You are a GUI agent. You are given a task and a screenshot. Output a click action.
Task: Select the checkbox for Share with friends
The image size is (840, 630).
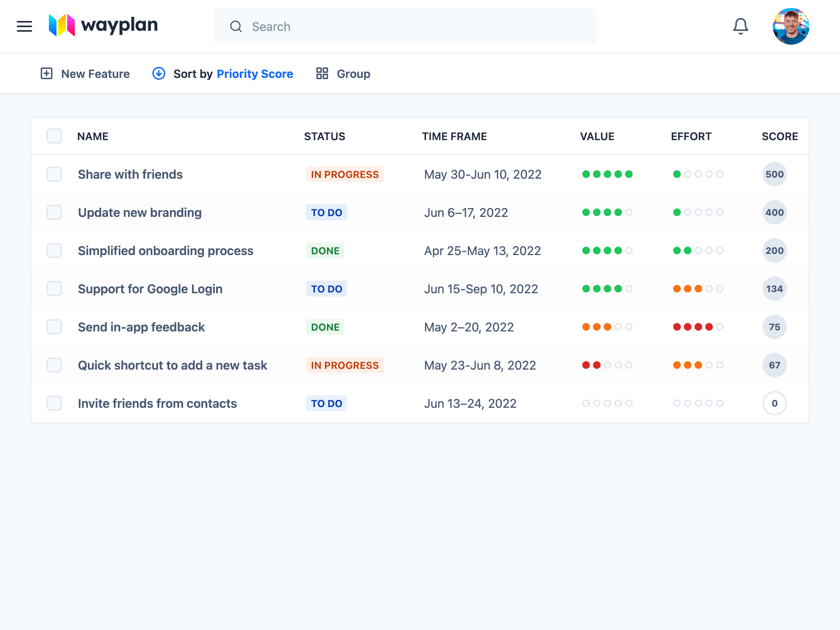tap(54, 174)
